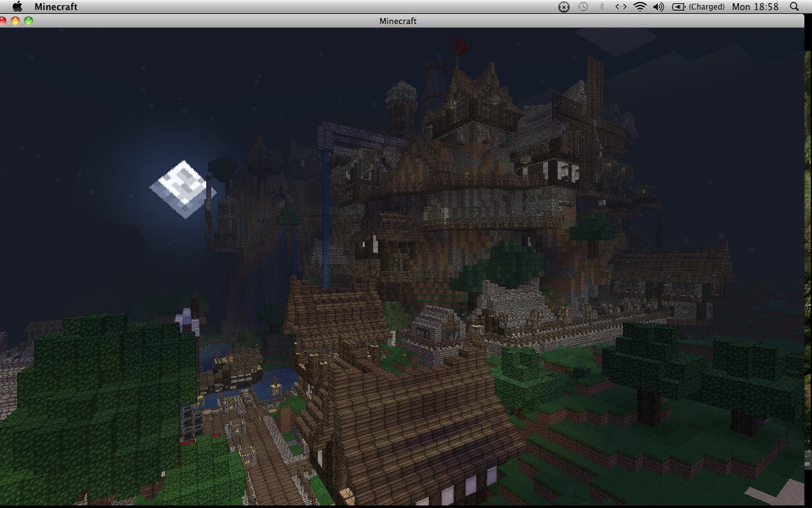Click the wheel-shaped status menu icon
The image size is (812, 508).
tap(563, 6)
